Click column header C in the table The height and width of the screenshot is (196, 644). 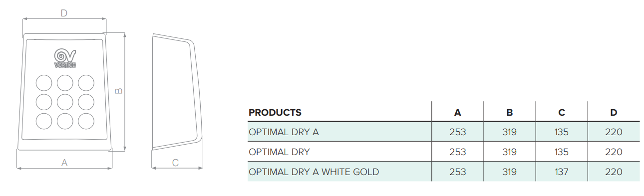562,112
